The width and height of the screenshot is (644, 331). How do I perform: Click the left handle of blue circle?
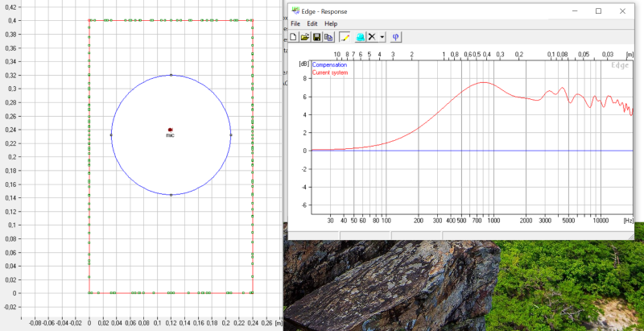(x=111, y=134)
